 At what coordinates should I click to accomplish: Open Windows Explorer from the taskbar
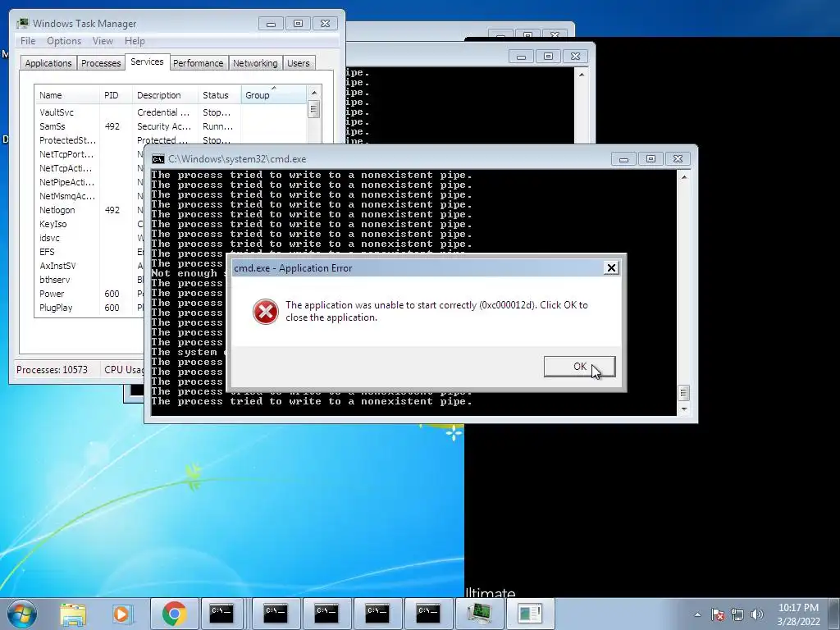pos(73,614)
